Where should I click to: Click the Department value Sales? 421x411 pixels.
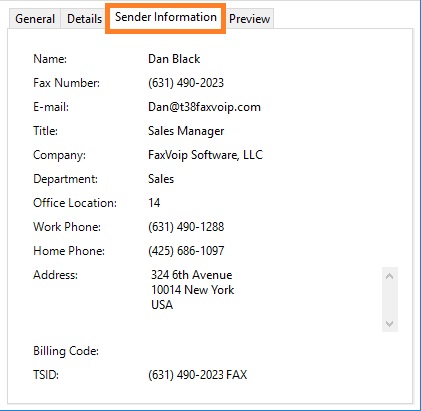coord(161,179)
